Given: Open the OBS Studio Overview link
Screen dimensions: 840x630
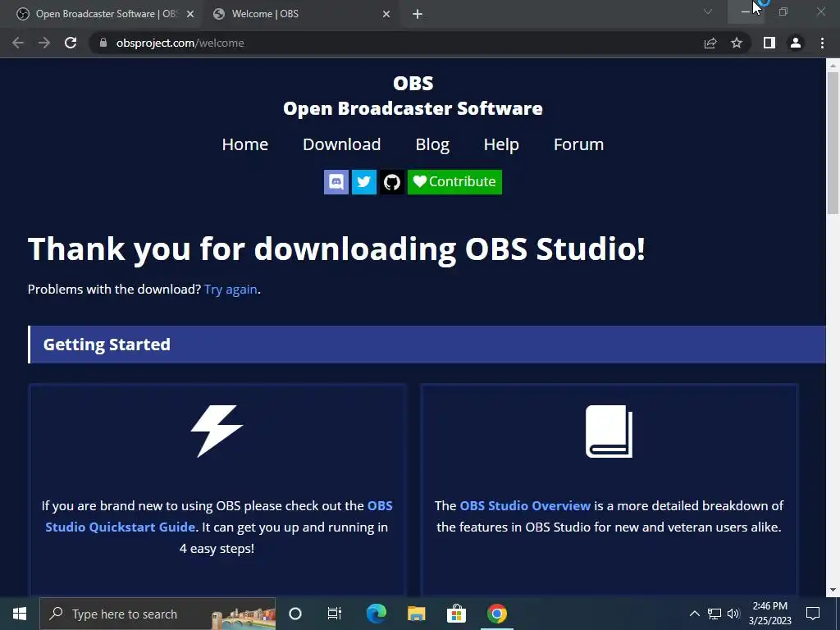Looking at the screenshot, I should click(525, 505).
